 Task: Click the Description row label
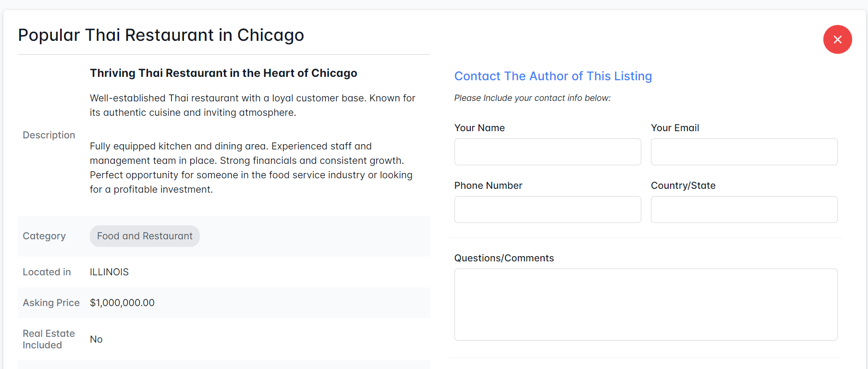[49, 135]
